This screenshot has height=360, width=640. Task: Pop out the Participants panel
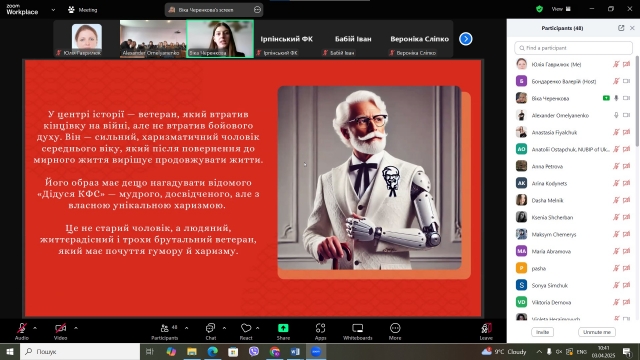(x=621, y=28)
